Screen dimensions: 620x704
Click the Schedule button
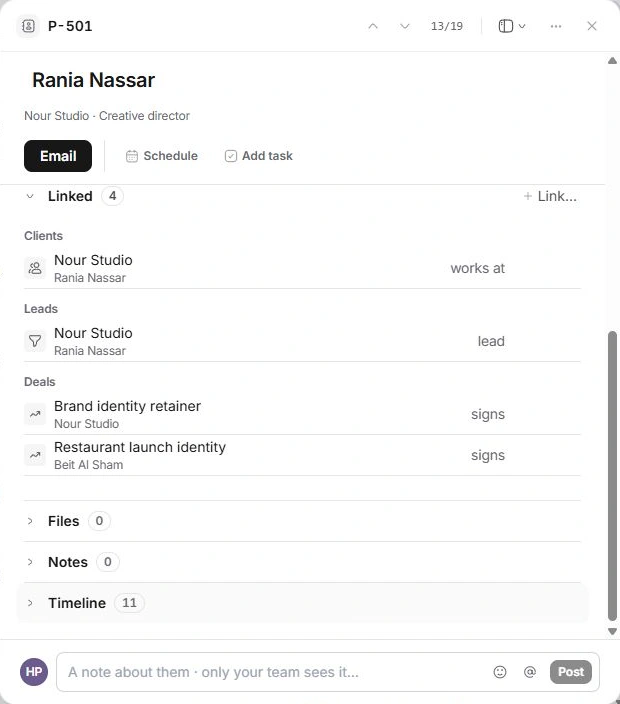(162, 156)
